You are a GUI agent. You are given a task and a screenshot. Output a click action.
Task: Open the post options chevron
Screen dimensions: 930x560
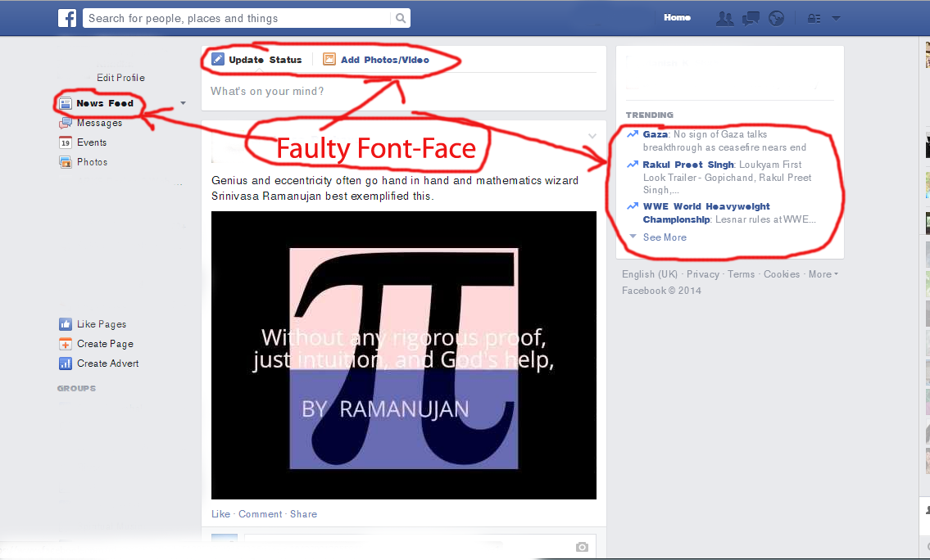coord(592,136)
